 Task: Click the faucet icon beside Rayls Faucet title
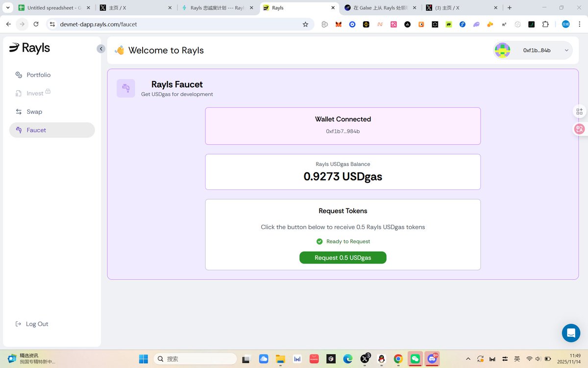click(126, 88)
